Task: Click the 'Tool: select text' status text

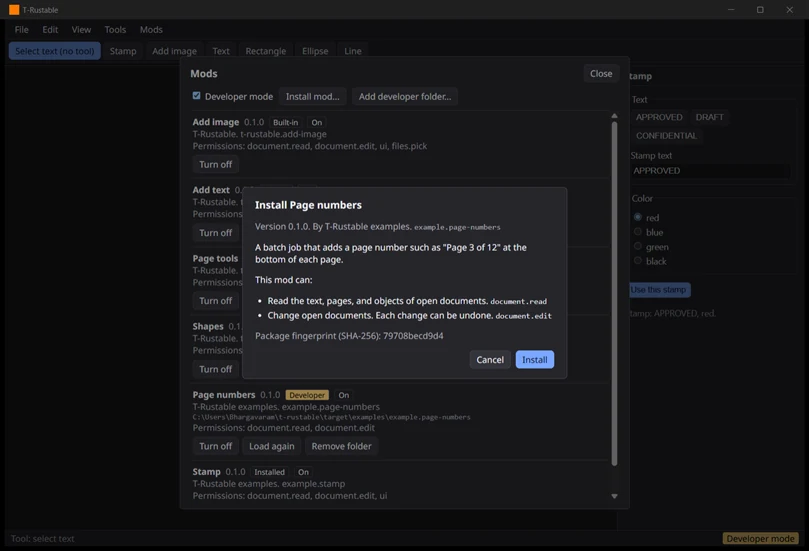Action: (x=43, y=539)
